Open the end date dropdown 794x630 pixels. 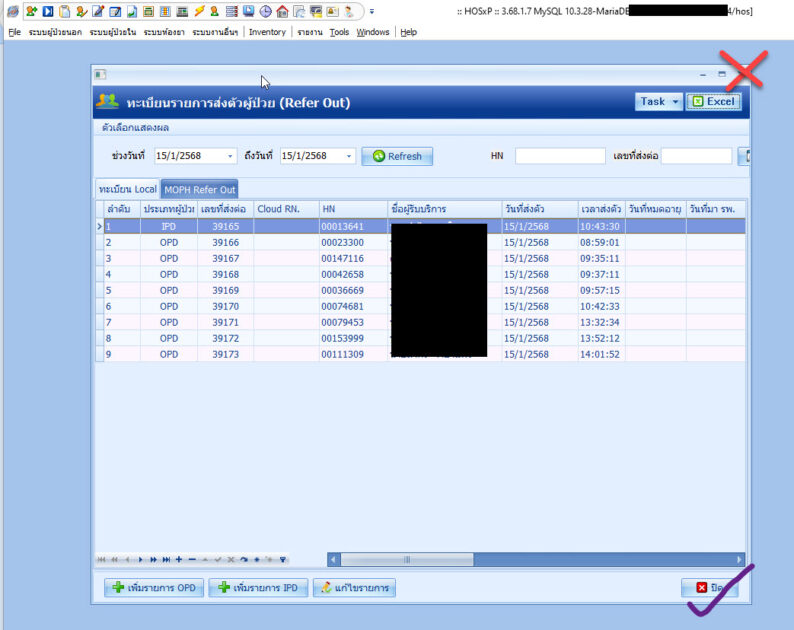coord(349,156)
